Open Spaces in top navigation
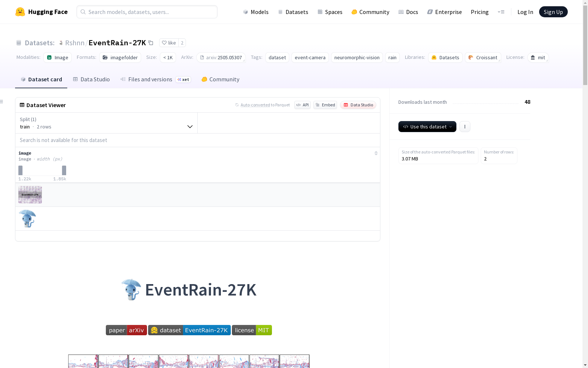The height and width of the screenshot is (368, 588). click(330, 12)
